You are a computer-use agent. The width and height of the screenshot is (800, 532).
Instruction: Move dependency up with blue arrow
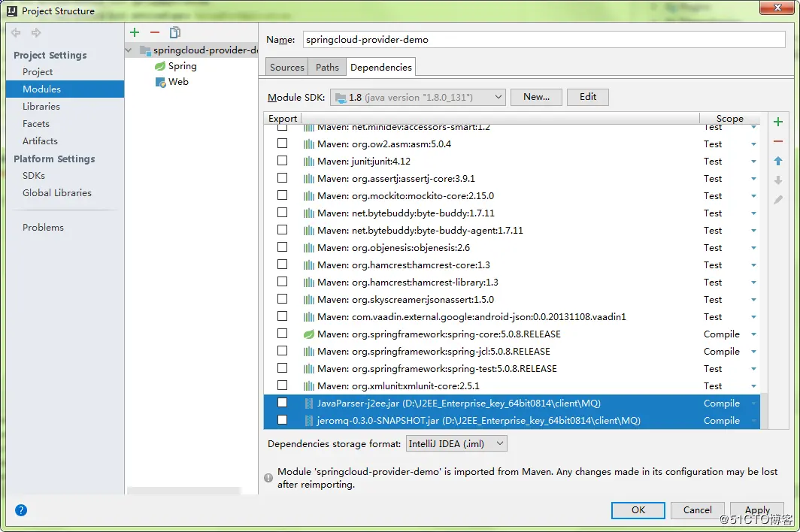tap(777, 162)
